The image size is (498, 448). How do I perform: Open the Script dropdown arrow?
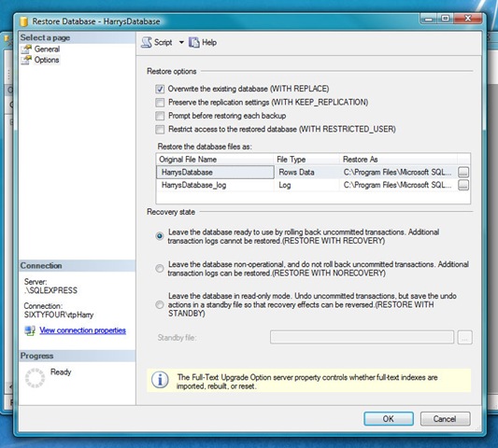[x=181, y=42]
